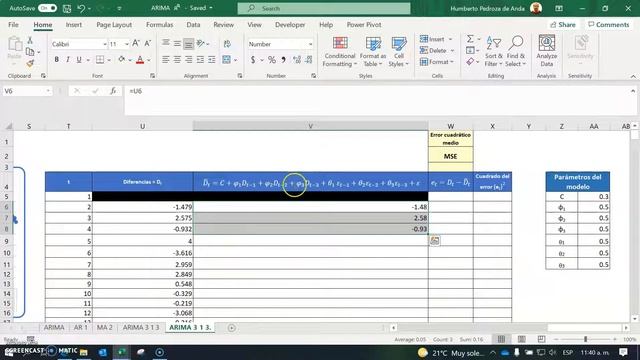Click the Analyze Data button
Image resolution: width=640 pixels, height=360 pixels.
click(547, 52)
